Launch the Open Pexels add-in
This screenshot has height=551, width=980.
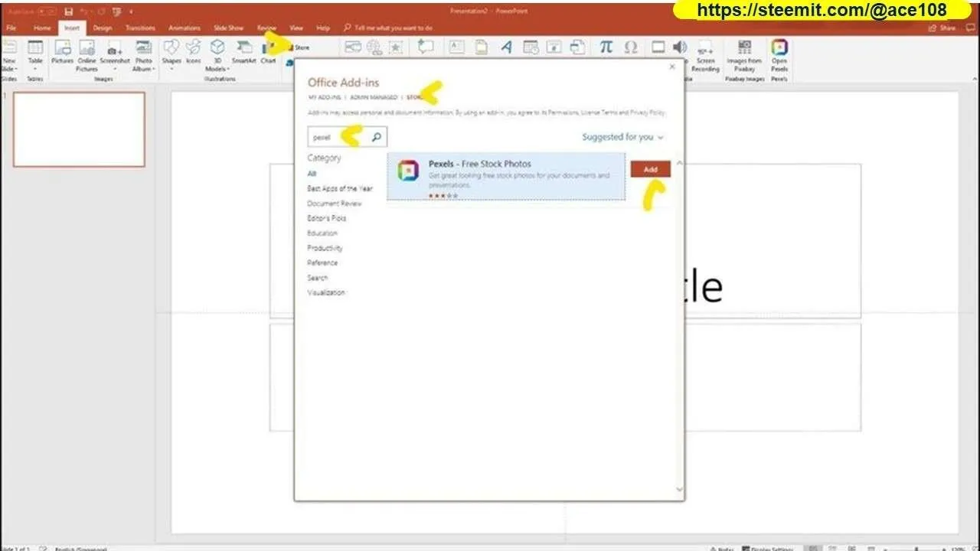click(x=779, y=55)
